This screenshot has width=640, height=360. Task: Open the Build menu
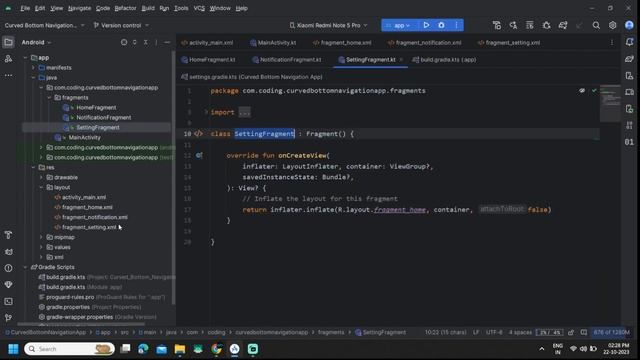[148, 8]
